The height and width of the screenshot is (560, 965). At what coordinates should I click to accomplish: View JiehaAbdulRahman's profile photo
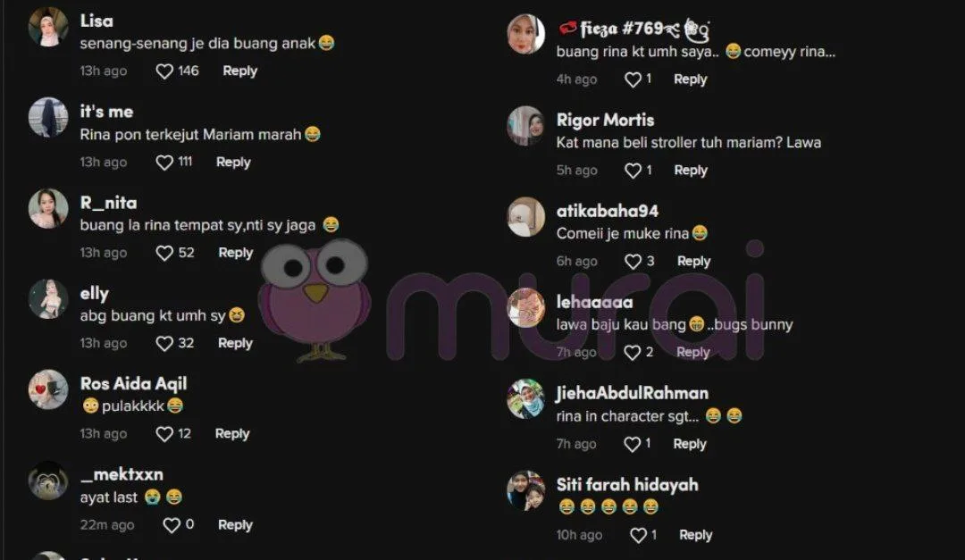pos(525,398)
